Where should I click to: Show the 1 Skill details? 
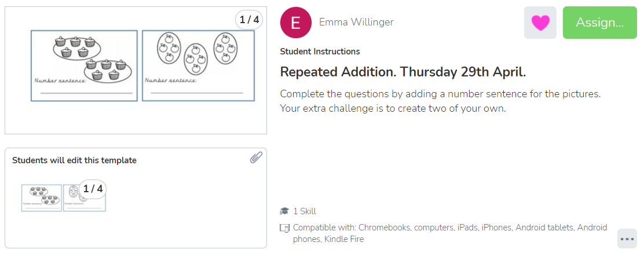pos(305,211)
